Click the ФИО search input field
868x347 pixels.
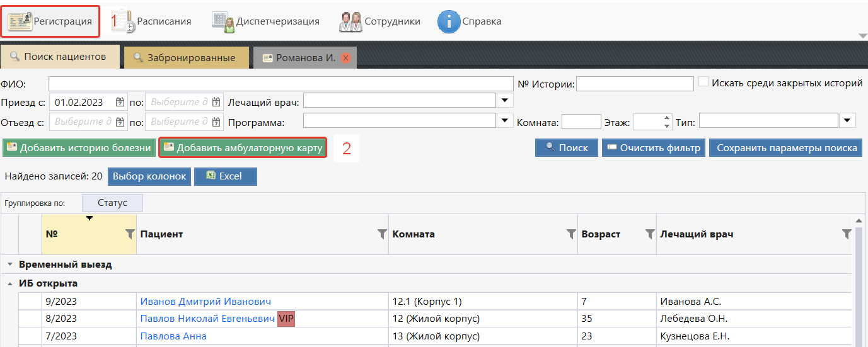(x=281, y=84)
